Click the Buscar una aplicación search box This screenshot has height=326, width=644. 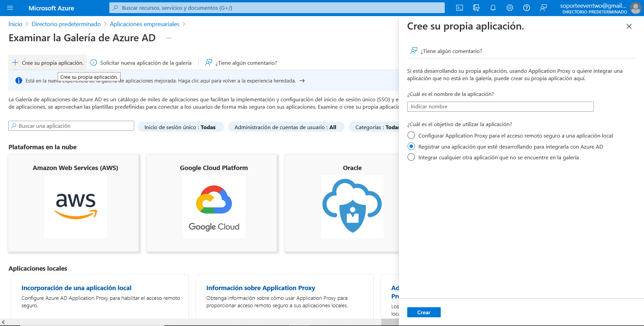[x=71, y=126]
